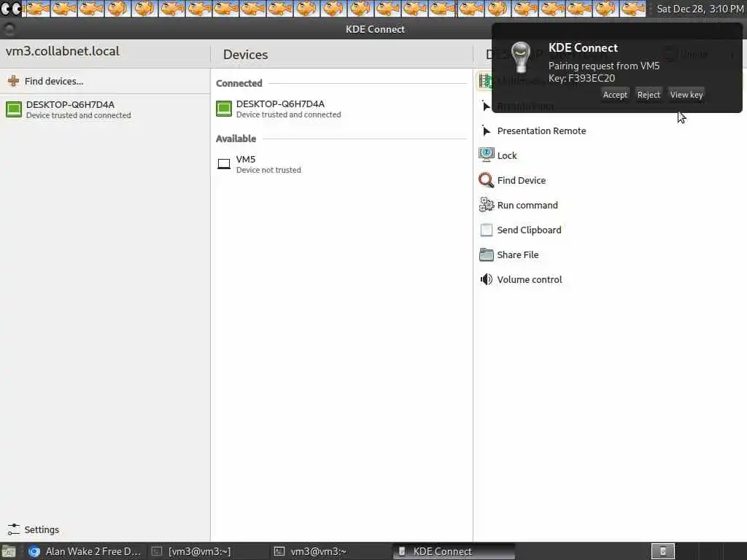Viewport: 747px width, 560px height.
Task: Click the lightbulb icon in KDE Connect notification
Action: click(520, 57)
